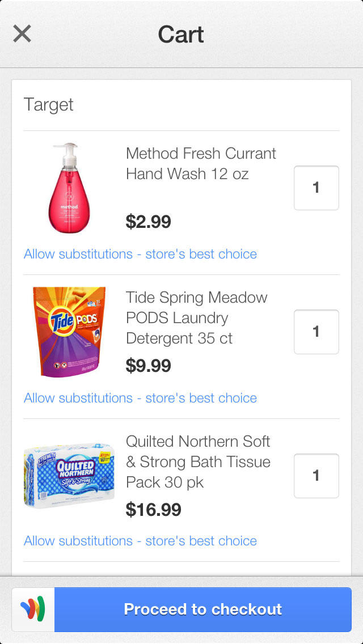Tap the $9.99 Tide detergent price

point(149,366)
